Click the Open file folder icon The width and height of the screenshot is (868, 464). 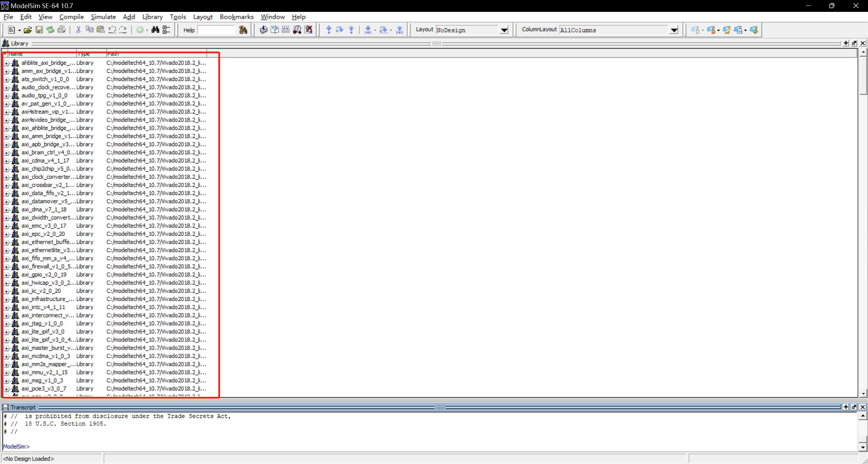coord(28,30)
